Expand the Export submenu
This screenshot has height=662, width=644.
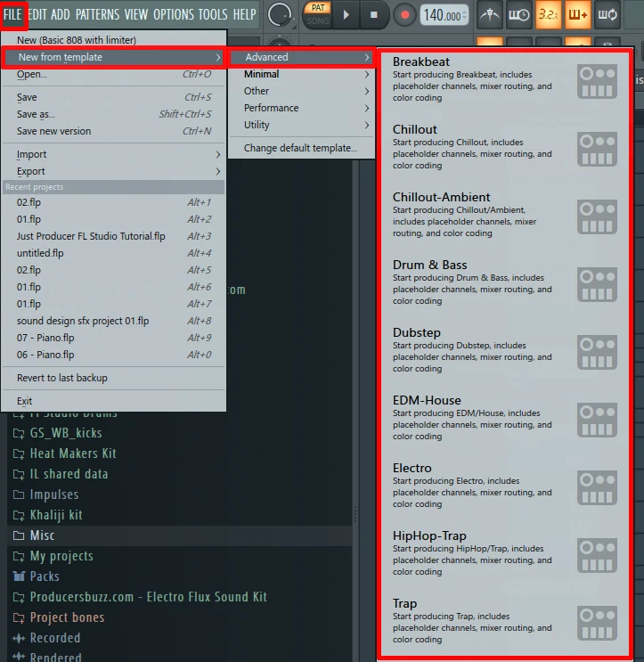tap(114, 171)
